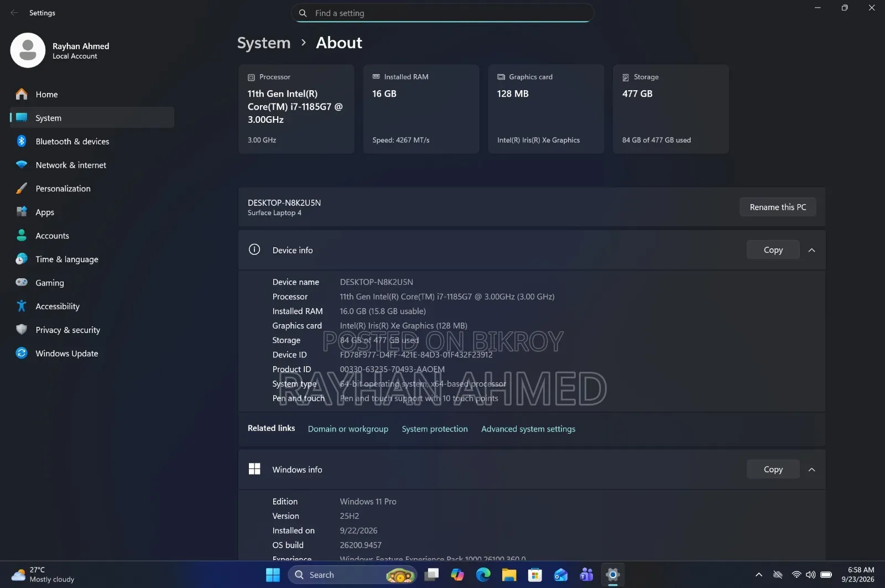Image resolution: width=885 pixels, height=588 pixels.
Task: Click the Windows Update sync icon
Action: tap(22, 353)
